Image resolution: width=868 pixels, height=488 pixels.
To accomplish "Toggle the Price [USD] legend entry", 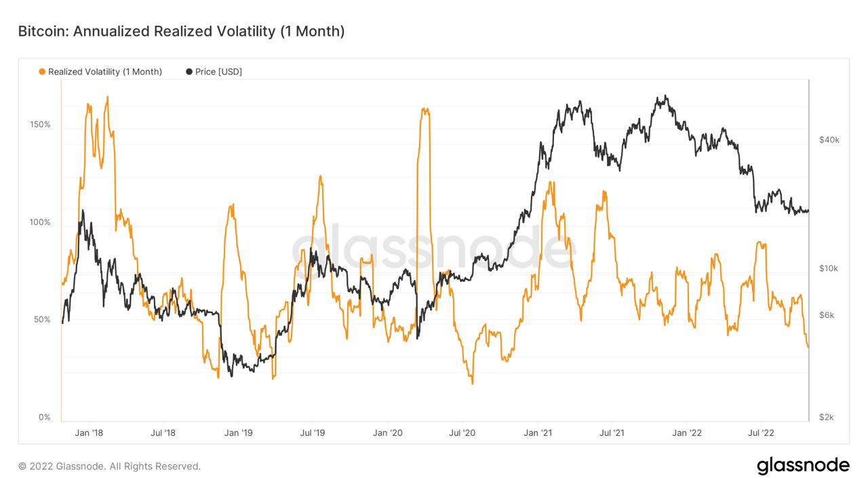I will pos(214,72).
